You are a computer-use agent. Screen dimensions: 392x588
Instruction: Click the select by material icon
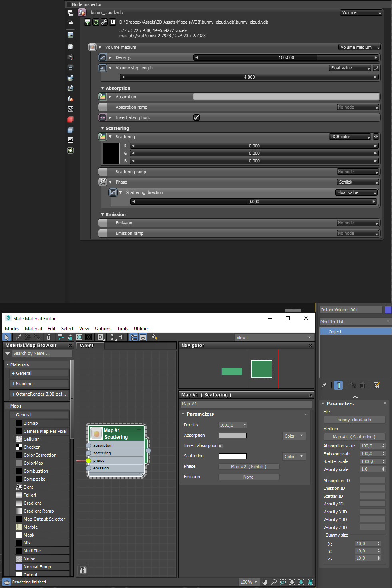[x=155, y=337]
